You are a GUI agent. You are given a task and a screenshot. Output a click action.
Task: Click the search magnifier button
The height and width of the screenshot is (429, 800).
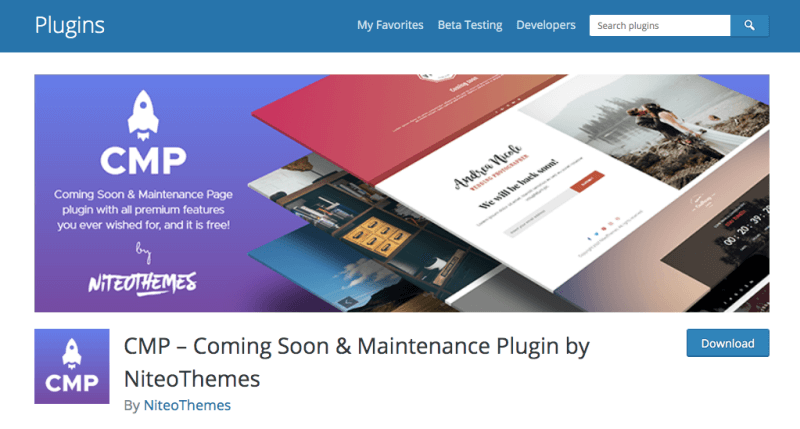click(749, 26)
